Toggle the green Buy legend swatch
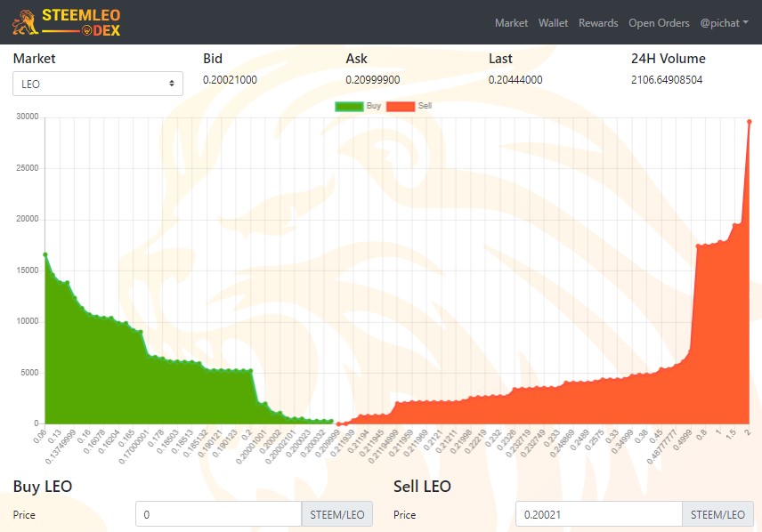The width and height of the screenshot is (762, 532). pos(350,106)
